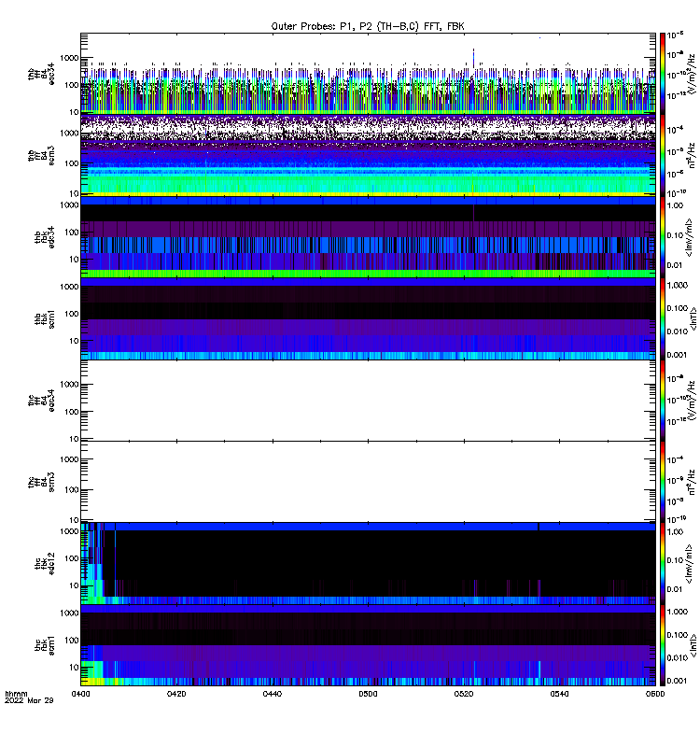Click the 0420 time axis label
Image resolution: width=700 pixels, height=747 pixels.
(x=176, y=694)
